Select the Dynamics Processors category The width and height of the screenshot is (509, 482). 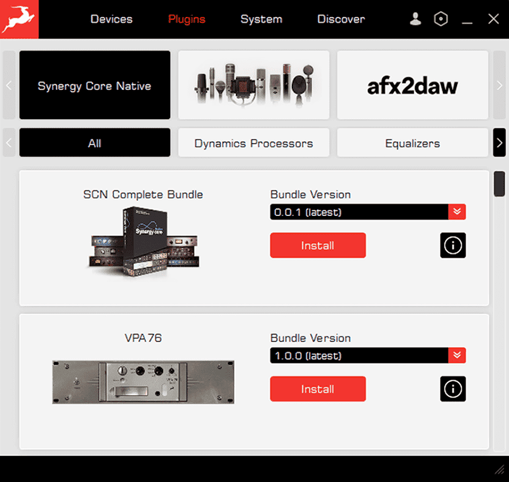[254, 143]
